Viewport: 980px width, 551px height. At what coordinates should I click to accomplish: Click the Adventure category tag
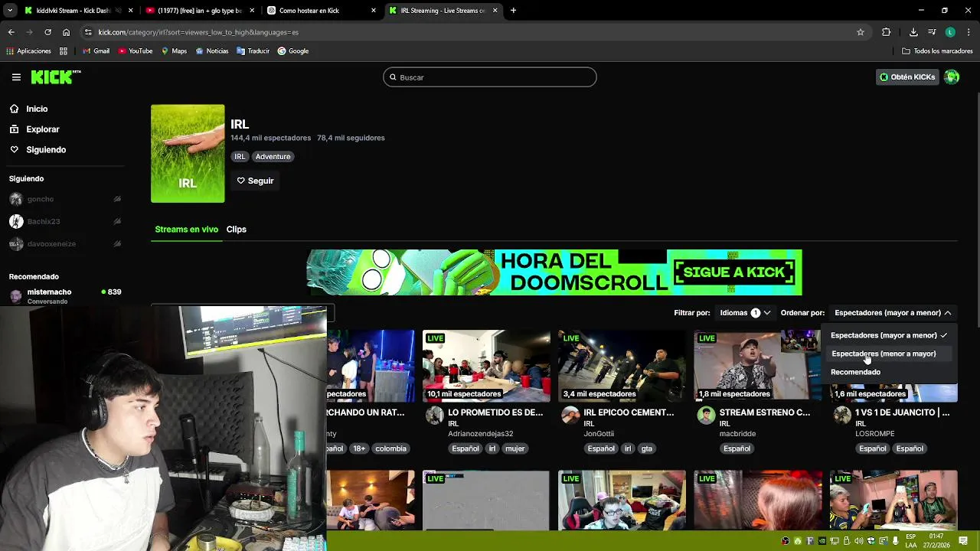point(273,156)
